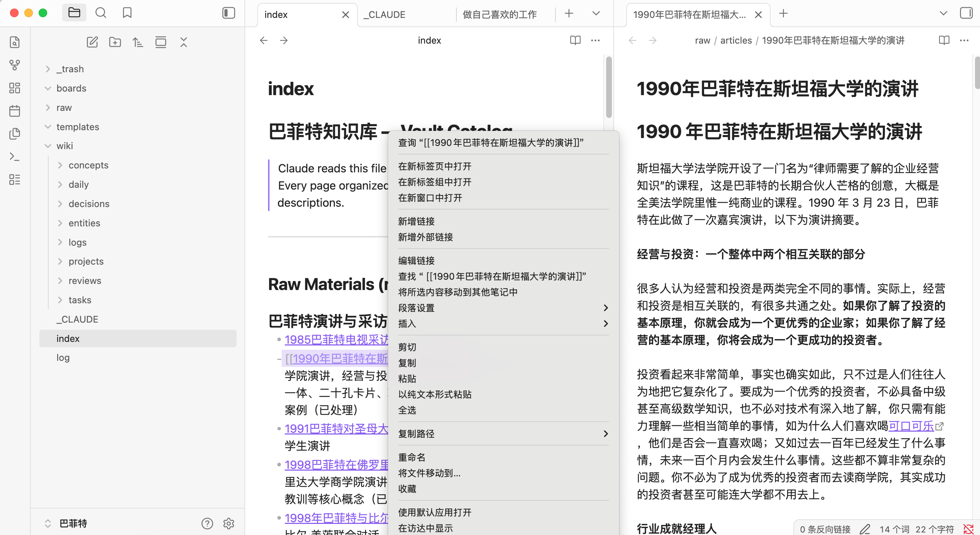Toggle reading view in right pane
980x535 pixels.
coord(944,40)
